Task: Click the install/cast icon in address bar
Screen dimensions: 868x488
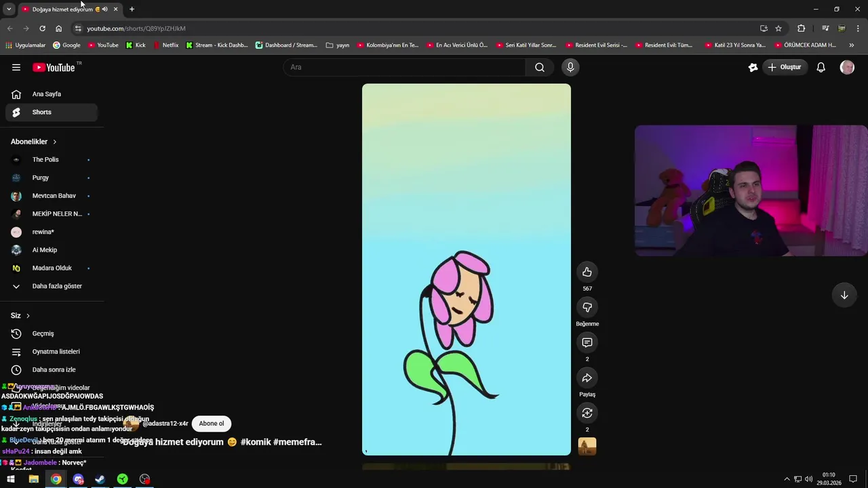Action: click(764, 28)
